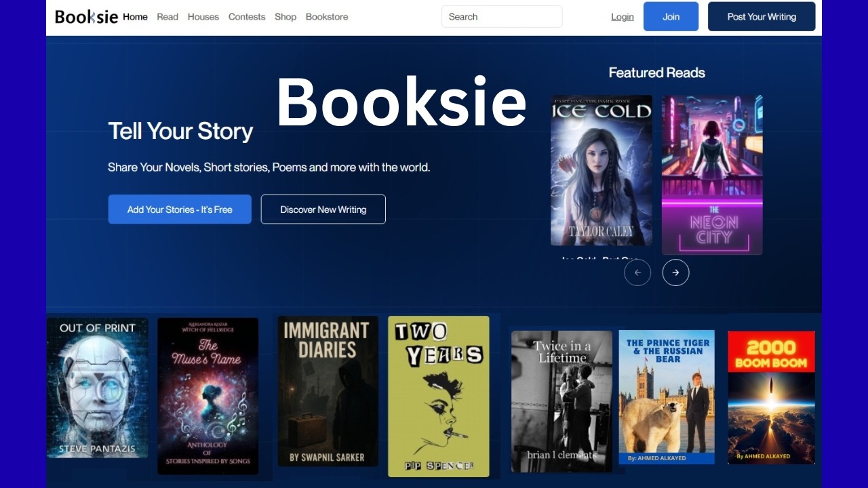Open 2000 Boom Boom book cover
This screenshot has width=868, height=488.
pyautogui.click(x=772, y=397)
